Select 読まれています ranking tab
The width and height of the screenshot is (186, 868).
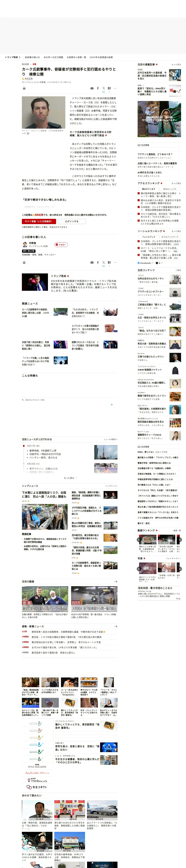coord(148,189)
